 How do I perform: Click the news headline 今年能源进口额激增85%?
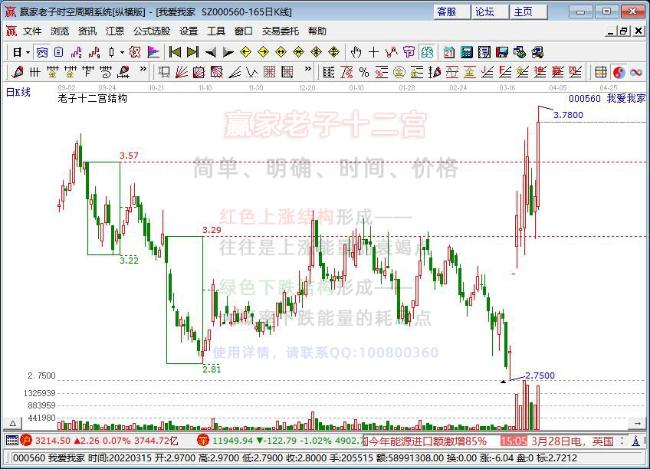427,441
